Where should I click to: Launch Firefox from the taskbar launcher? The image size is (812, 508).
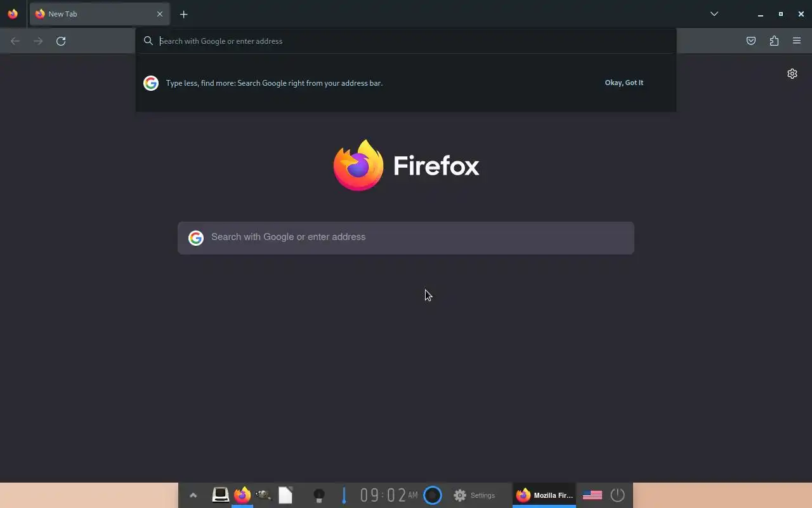(242, 495)
